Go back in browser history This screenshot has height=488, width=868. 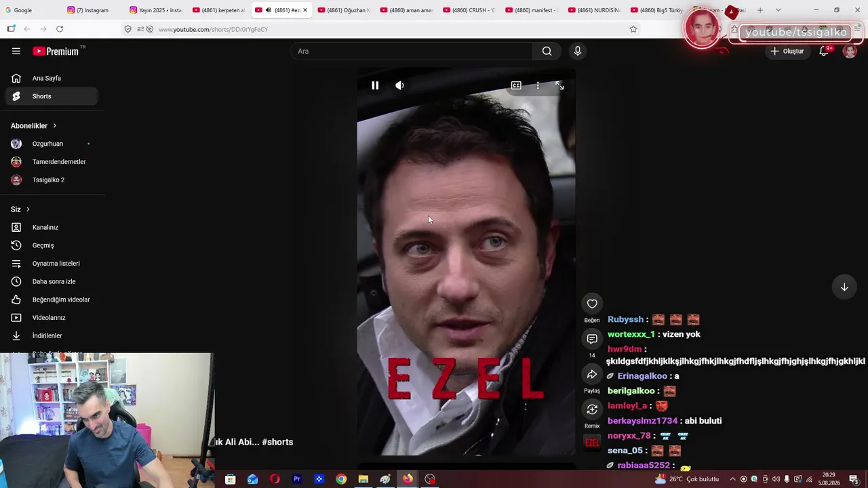27,29
